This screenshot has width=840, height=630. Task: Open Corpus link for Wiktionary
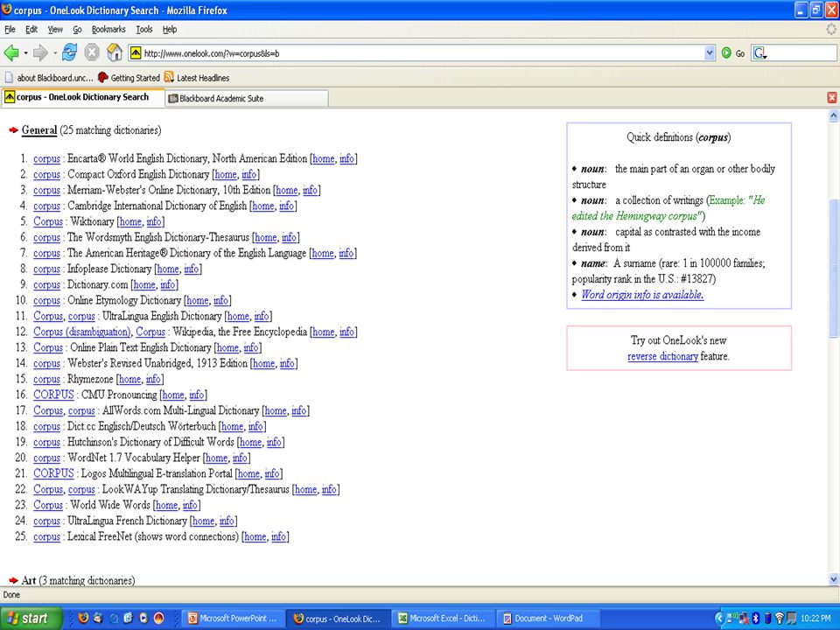[48, 221]
